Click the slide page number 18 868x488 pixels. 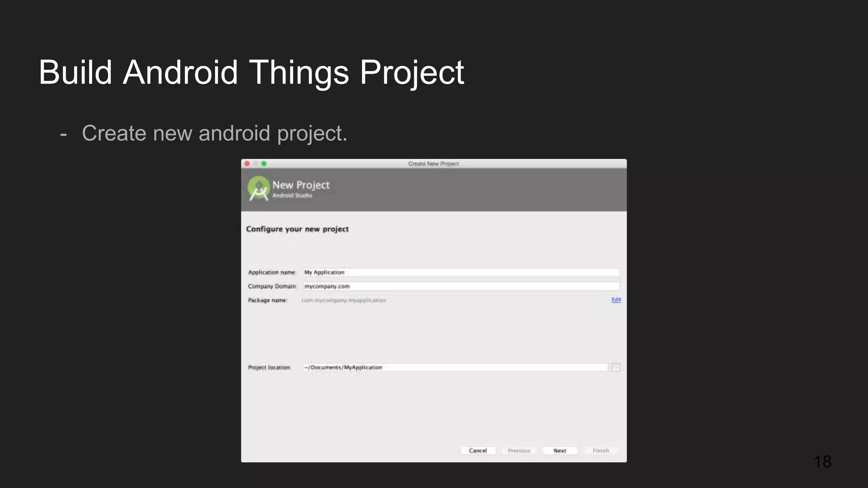[x=823, y=462]
